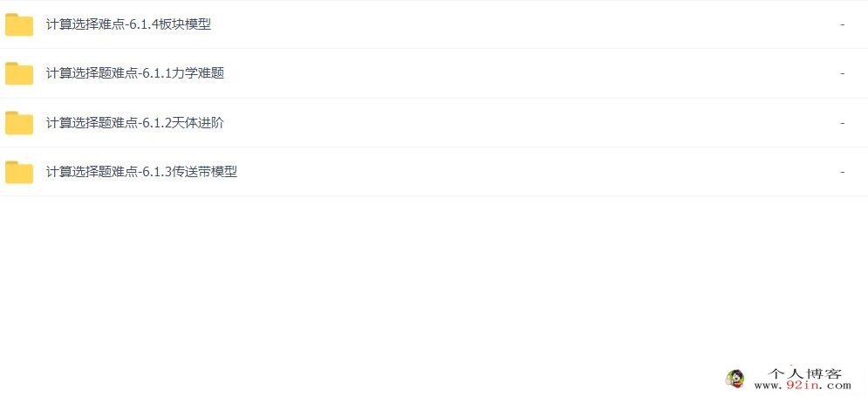This screenshot has height=397, width=868.
Task: Click the size dash for 6.1.4板块模型
Action: (x=842, y=24)
